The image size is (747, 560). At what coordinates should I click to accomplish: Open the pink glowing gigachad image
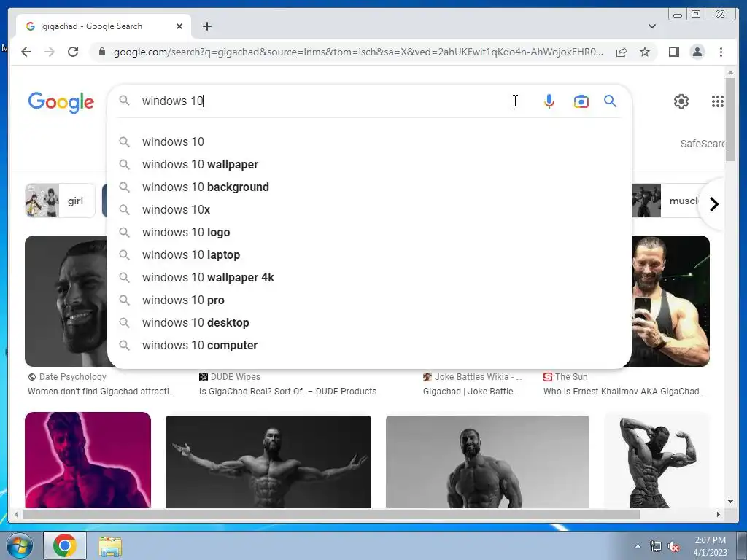pos(88,460)
